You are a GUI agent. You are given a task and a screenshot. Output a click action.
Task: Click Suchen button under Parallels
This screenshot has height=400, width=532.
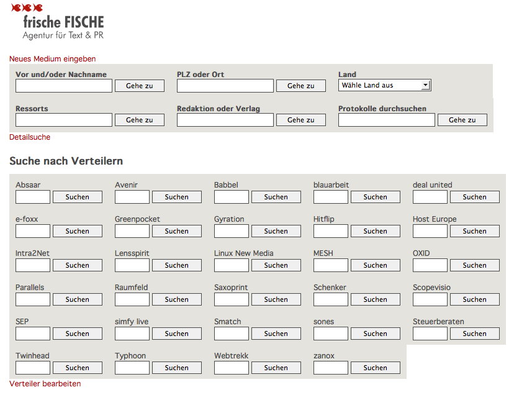click(x=78, y=299)
